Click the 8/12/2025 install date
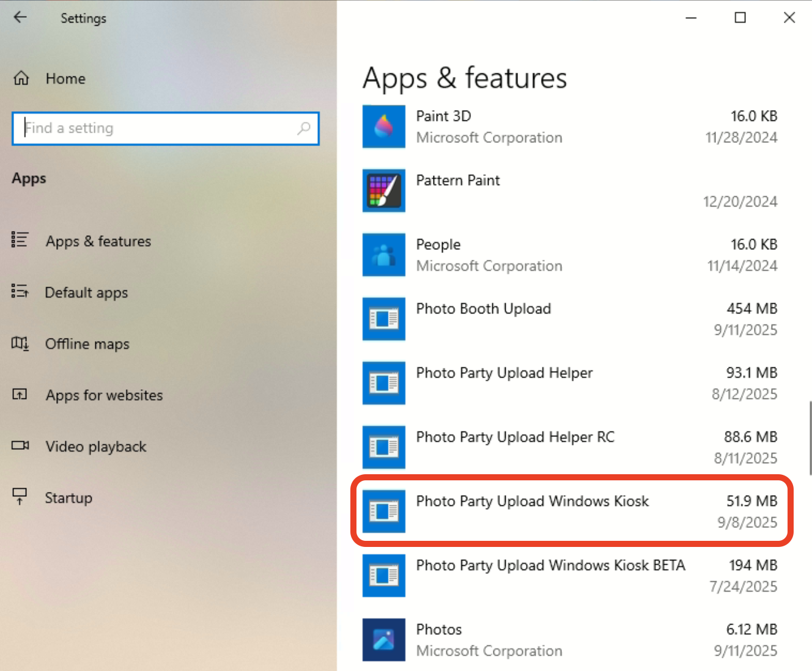Image resolution: width=812 pixels, height=671 pixels. (x=745, y=394)
